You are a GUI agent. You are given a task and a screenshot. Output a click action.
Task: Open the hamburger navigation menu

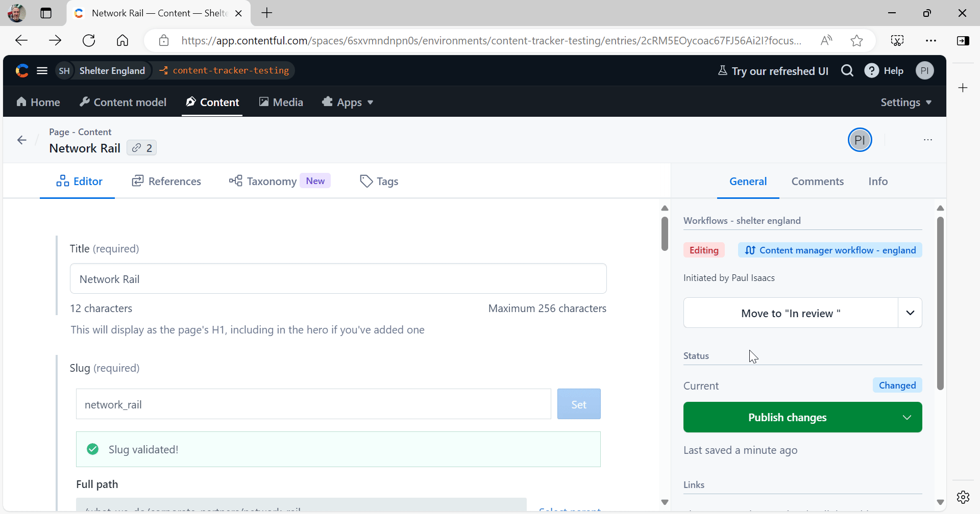pos(42,71)
